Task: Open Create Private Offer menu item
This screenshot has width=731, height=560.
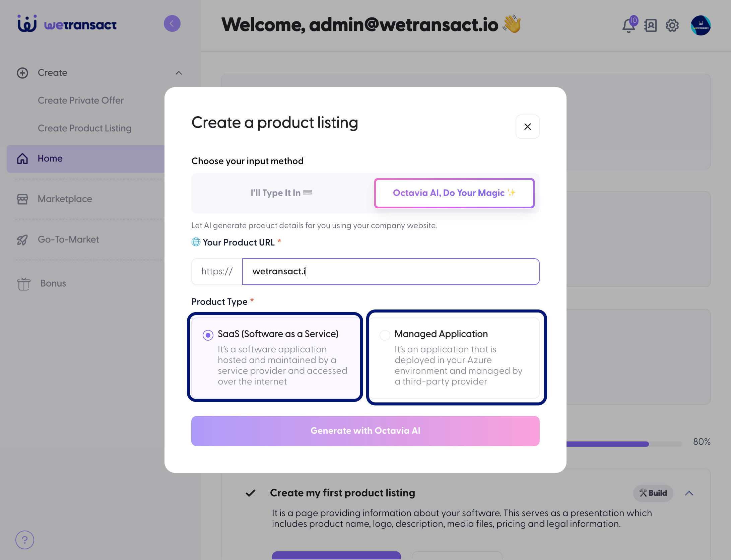Action: (x=81, y=100)
